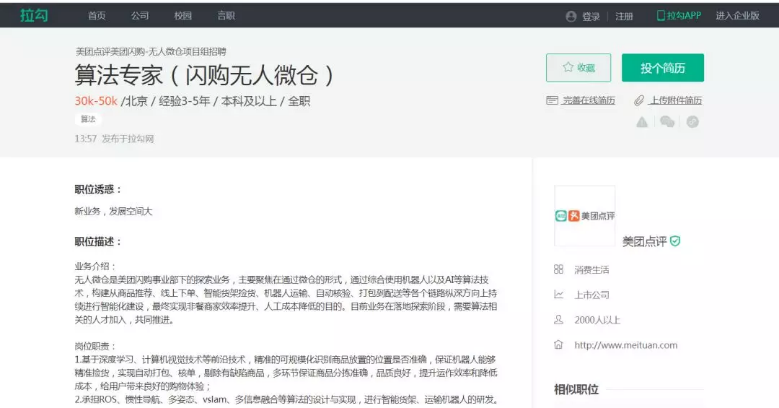
Task: Click the 美团点评 company logo thumbnail
Action: point(585,215)
